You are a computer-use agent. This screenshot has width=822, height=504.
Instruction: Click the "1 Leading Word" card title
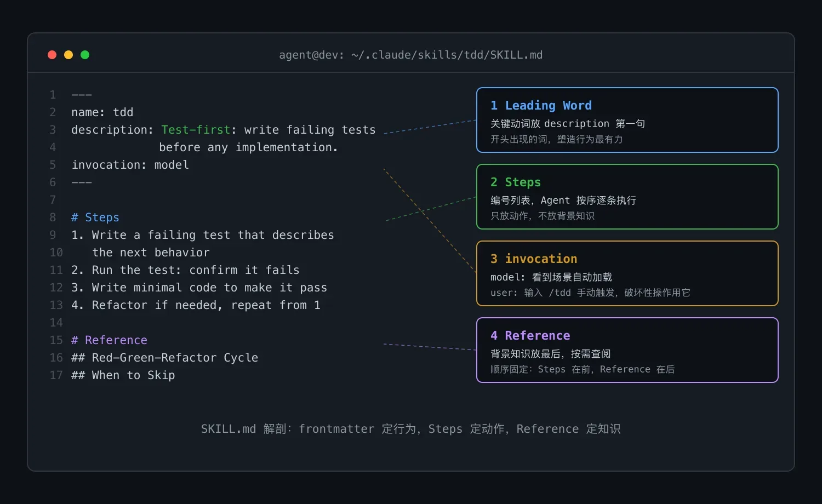tap(541, 105)
